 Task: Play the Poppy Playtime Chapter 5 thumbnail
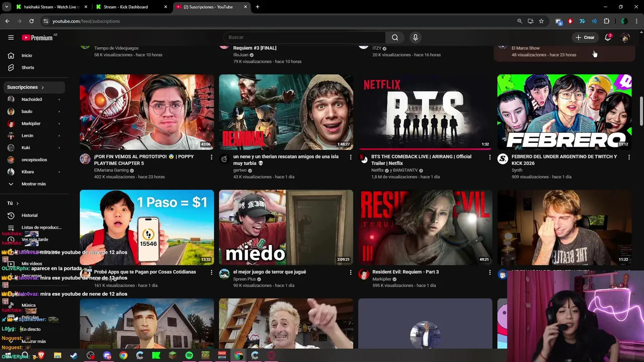pyautogui.click(x=146, y=112)
